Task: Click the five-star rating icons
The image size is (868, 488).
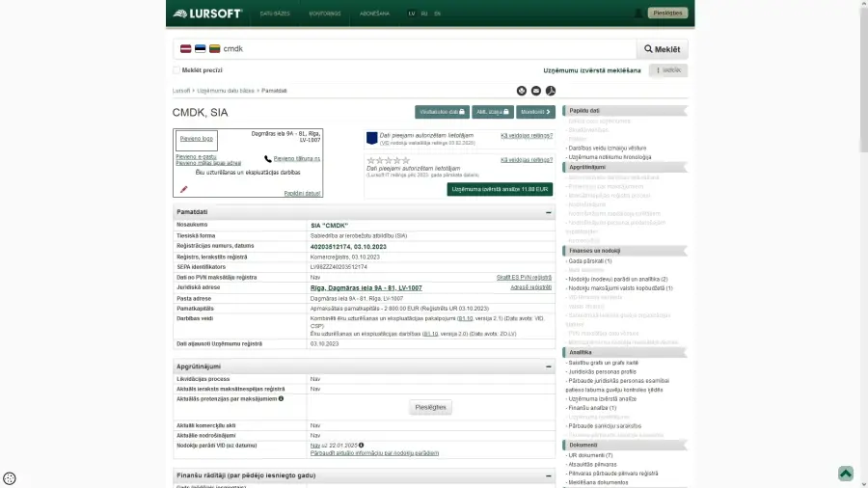Action: pos(388,160)
